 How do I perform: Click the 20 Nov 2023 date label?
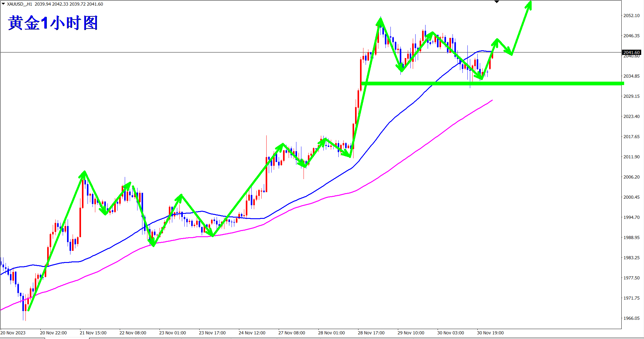(x=13, y=333)
